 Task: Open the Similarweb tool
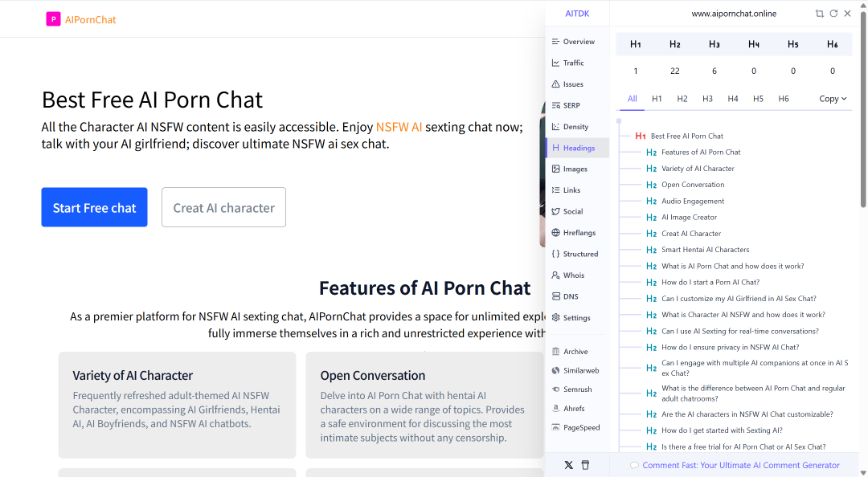(x=577, y=370)
